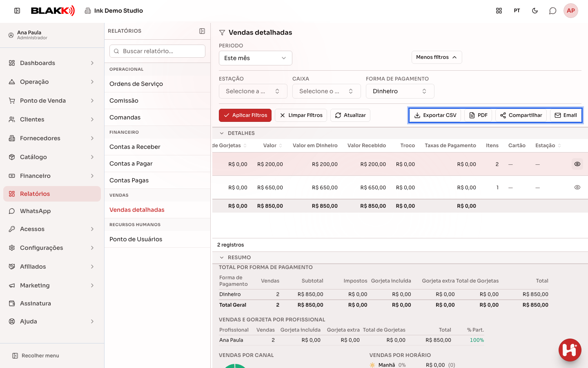The image size is (588, 368).
Task: Expand the Dashboards menu
Action: pos(52,63)
